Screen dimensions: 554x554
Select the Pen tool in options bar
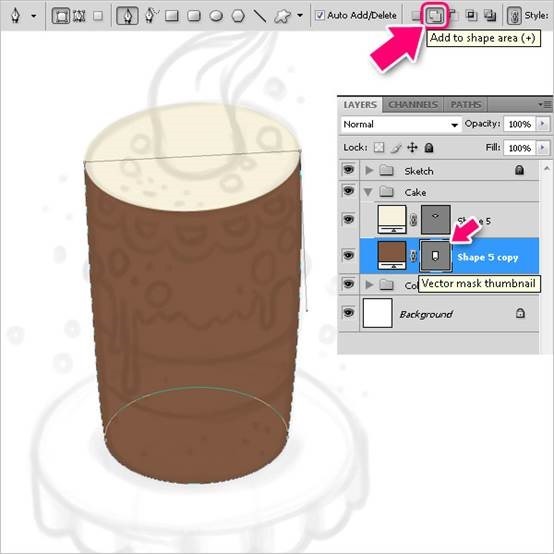pos(127,16)
